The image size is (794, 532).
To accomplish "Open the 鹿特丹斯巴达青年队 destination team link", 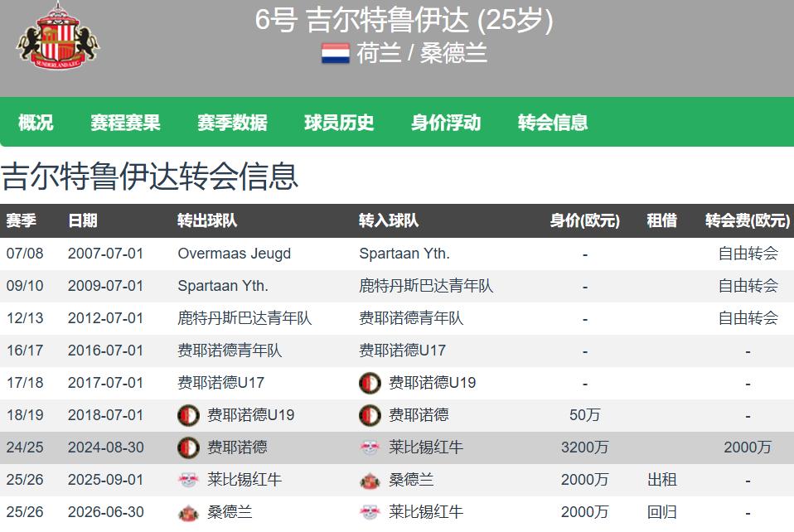I will pyautogui.click(x=425, y=286).
